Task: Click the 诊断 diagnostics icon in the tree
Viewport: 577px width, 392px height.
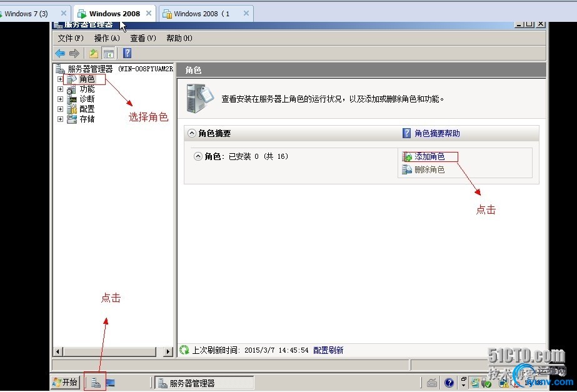Action: click(x=72, y=99)
